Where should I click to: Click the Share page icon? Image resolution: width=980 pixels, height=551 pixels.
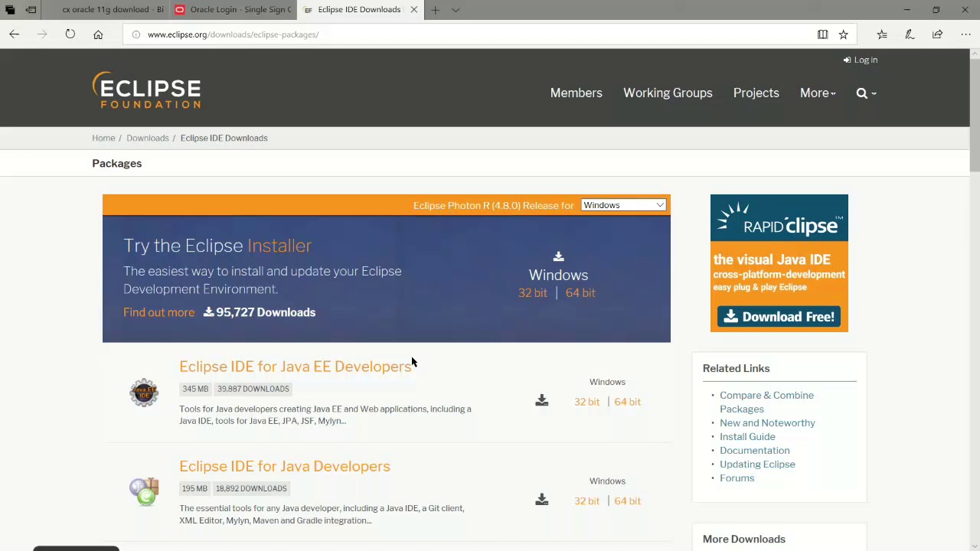coord(937,34)
